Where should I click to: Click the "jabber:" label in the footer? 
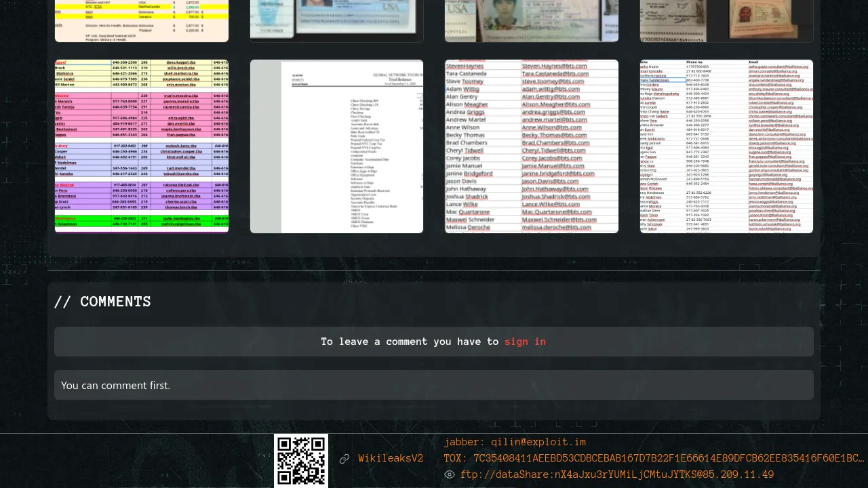point(465,442)
